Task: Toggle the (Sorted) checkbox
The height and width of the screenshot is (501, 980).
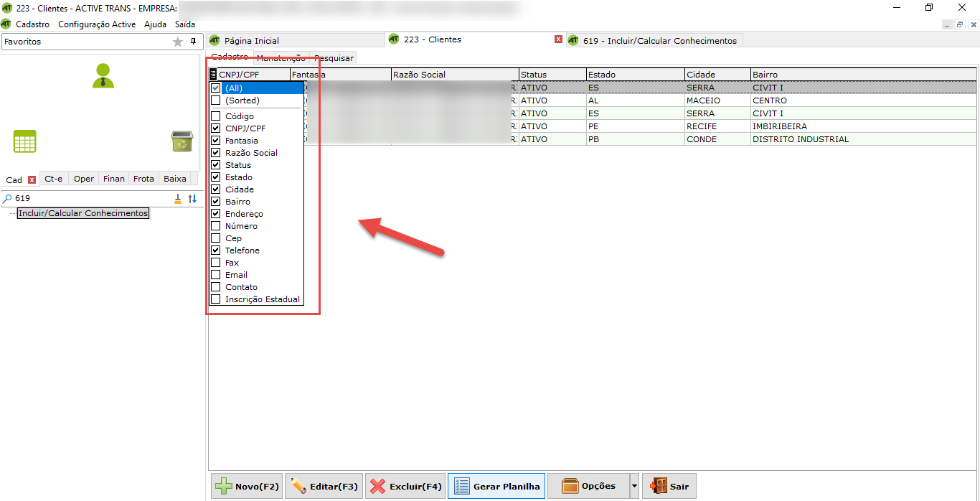Action: (216, 100)
